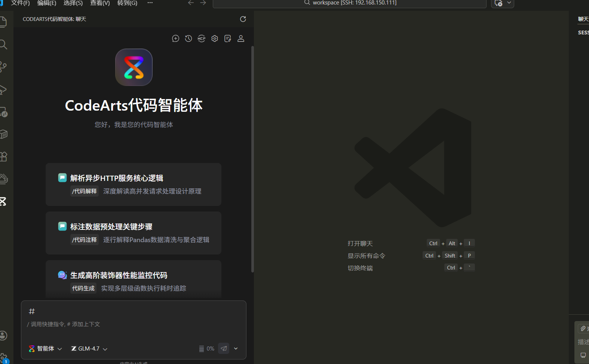Open Remote Explorer in the activity bar

(x=3, y=112)
